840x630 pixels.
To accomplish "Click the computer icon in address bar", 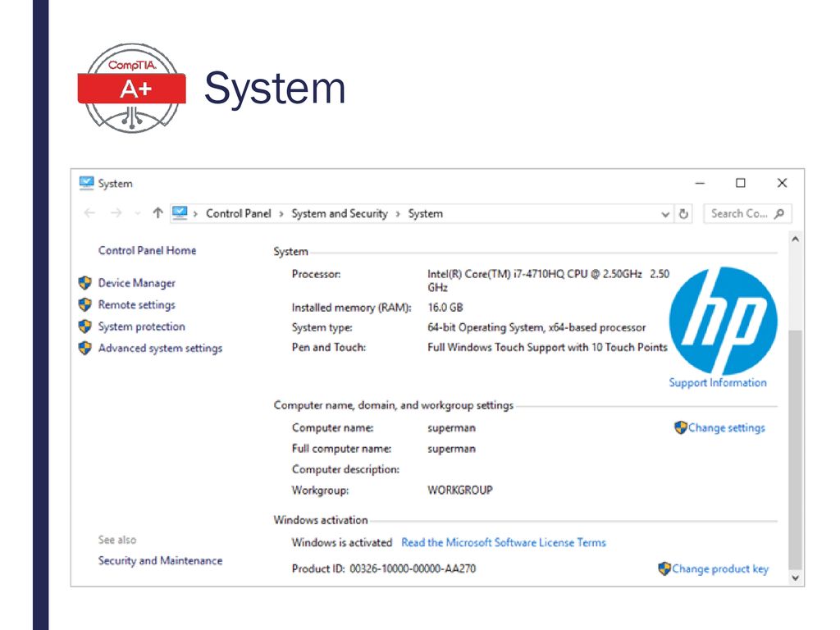I will 180,213.
